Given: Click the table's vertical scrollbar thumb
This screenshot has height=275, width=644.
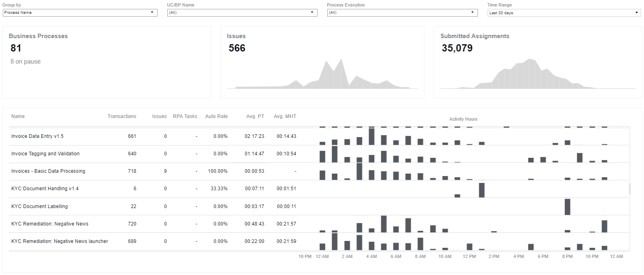Looking at the screenshot, I should tap(630, 189).
